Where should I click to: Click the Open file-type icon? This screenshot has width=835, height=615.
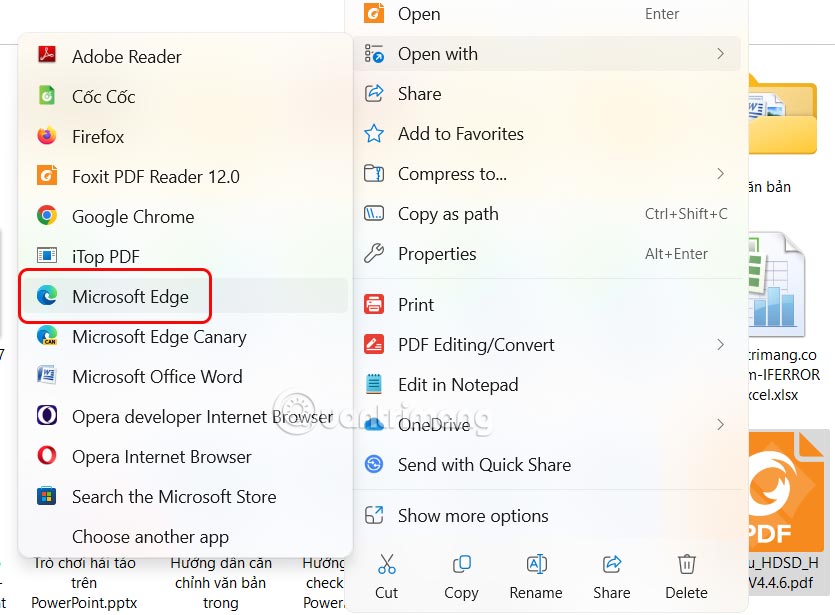[x=374, y=12]
